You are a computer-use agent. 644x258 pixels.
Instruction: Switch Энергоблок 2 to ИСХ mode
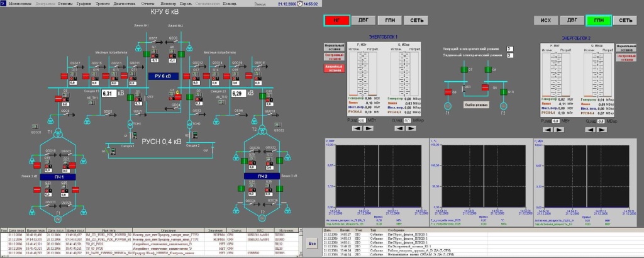point(546,20)
